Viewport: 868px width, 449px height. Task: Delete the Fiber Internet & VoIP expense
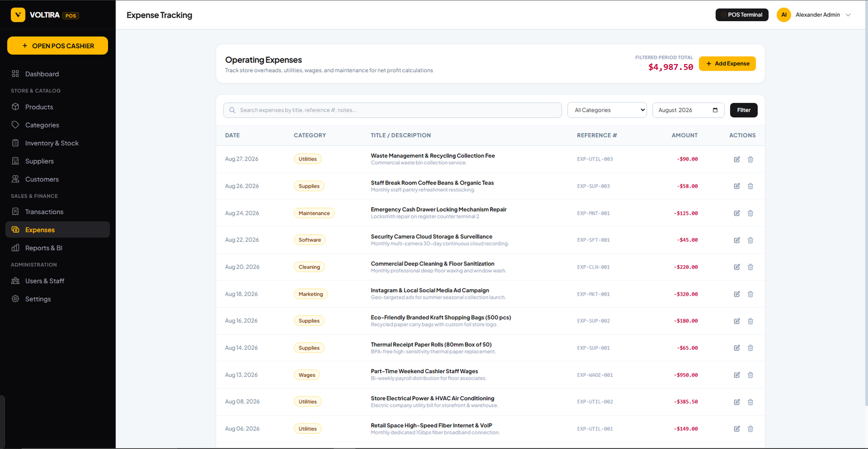pyautogui.click(x=750, y=429)
